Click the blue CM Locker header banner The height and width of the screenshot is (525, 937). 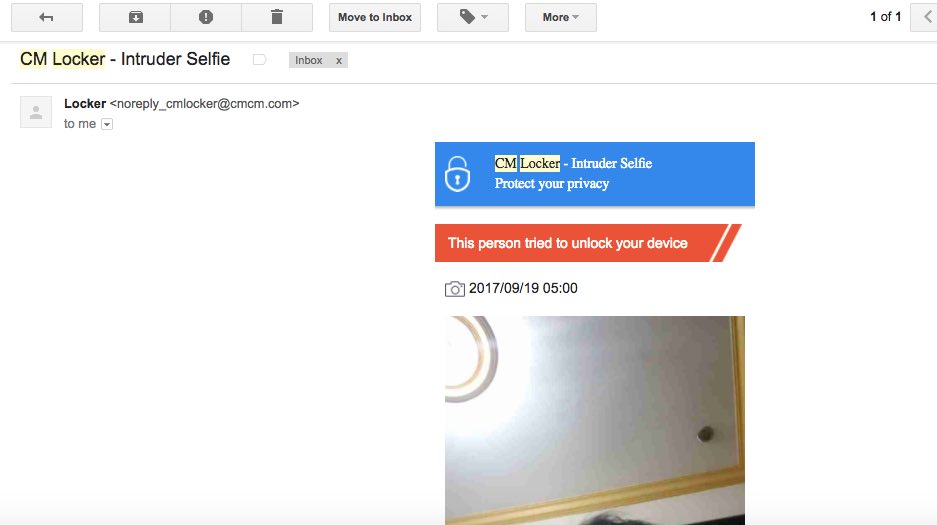(595, 174)
